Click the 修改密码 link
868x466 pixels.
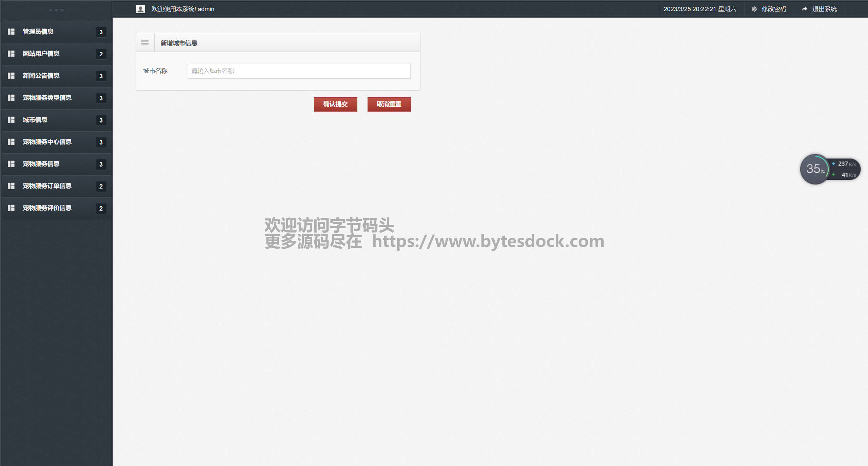[x=773, y=9]
